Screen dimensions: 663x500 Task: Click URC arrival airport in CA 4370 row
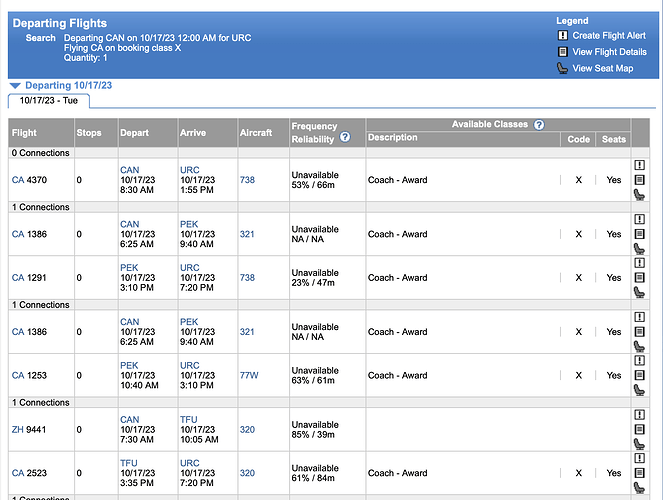coord(189,170)
